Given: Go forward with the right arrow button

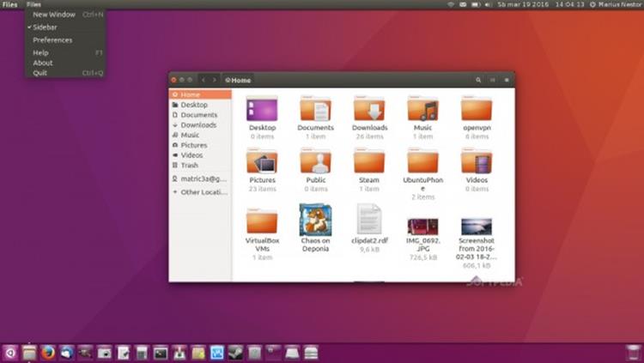Looking at the screenshot, I should pos(215,80).
